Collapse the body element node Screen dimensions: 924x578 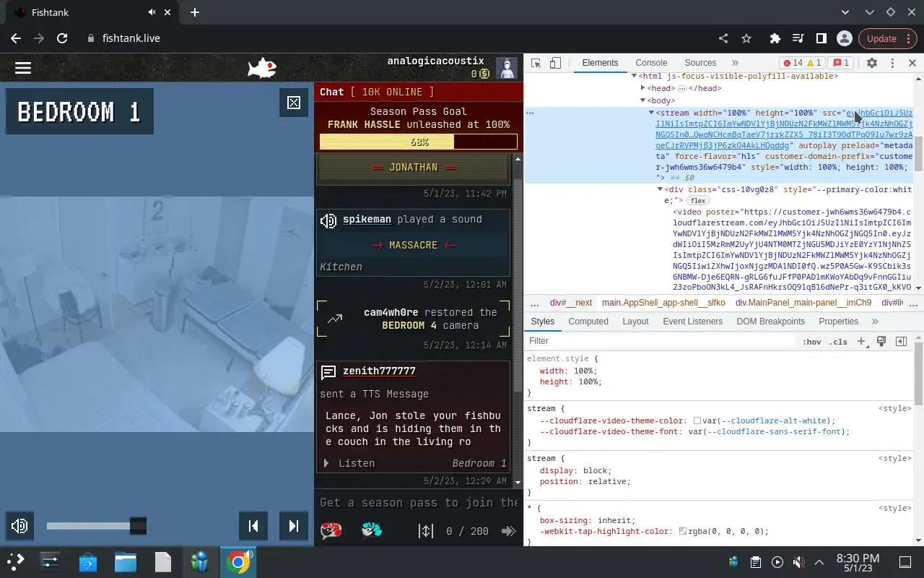642,100
